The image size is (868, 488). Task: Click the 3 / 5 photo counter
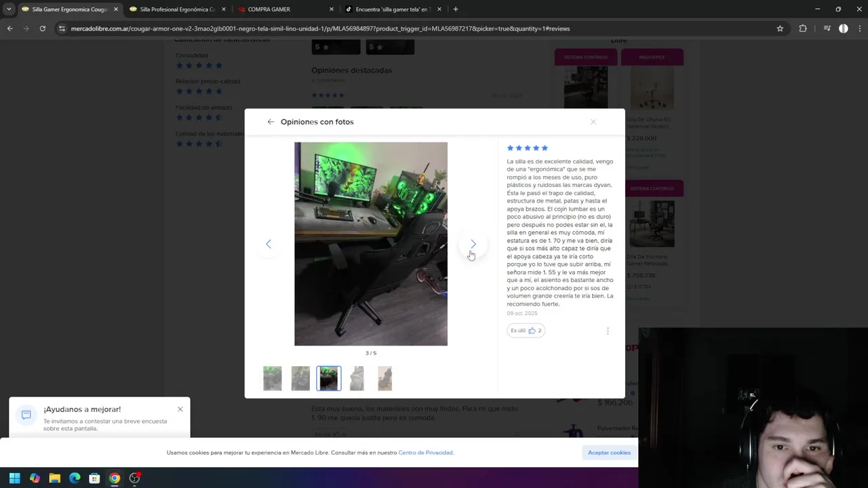(371, 353)
